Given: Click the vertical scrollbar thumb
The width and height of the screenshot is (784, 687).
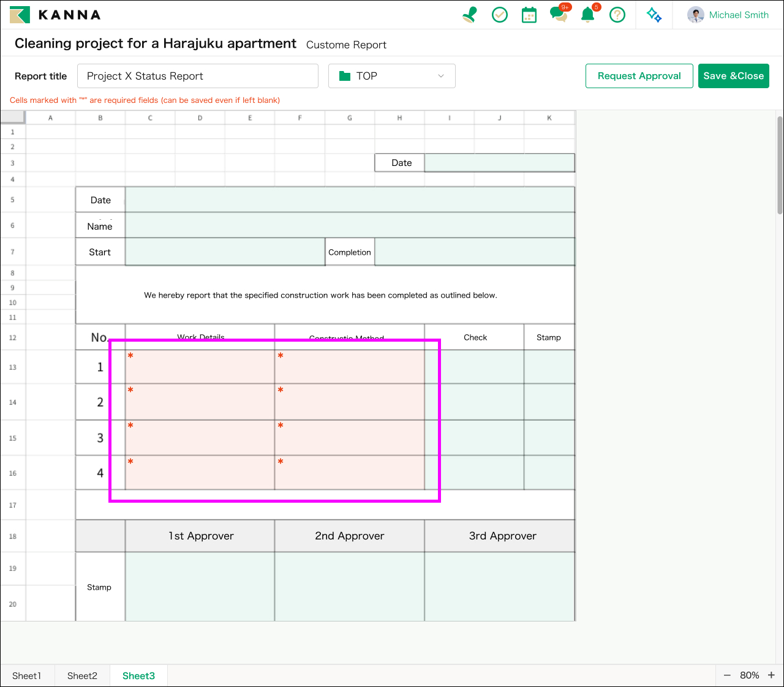Looking at the screenshot, I should 780,165.
